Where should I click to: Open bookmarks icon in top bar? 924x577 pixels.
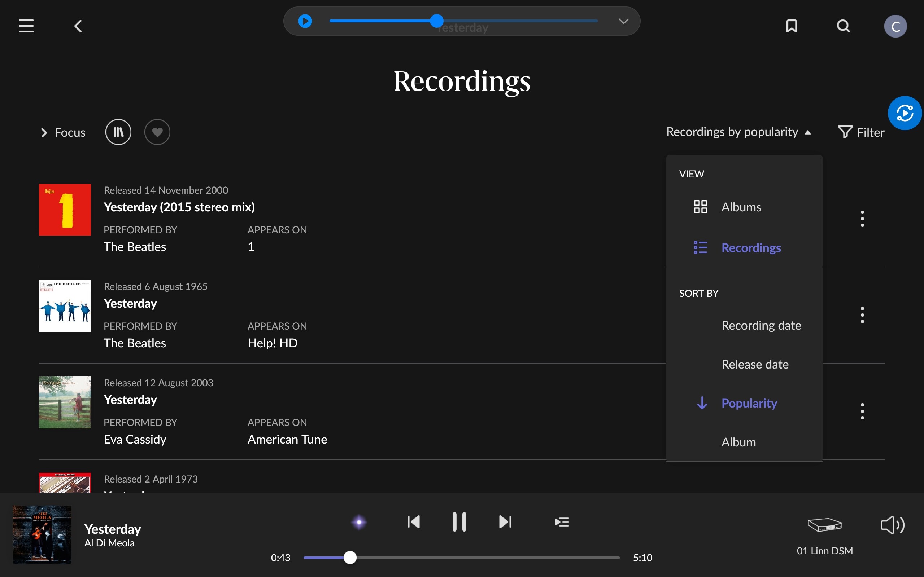click(x=792, y=26)
